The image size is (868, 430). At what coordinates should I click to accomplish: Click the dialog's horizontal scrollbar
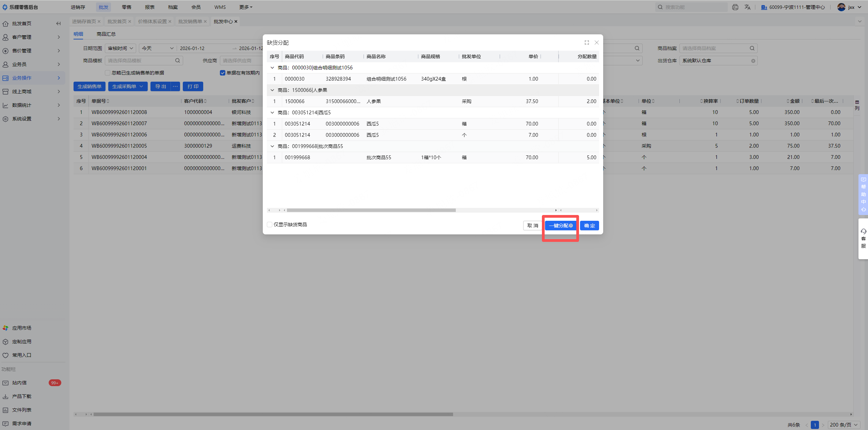pos(371,210)
